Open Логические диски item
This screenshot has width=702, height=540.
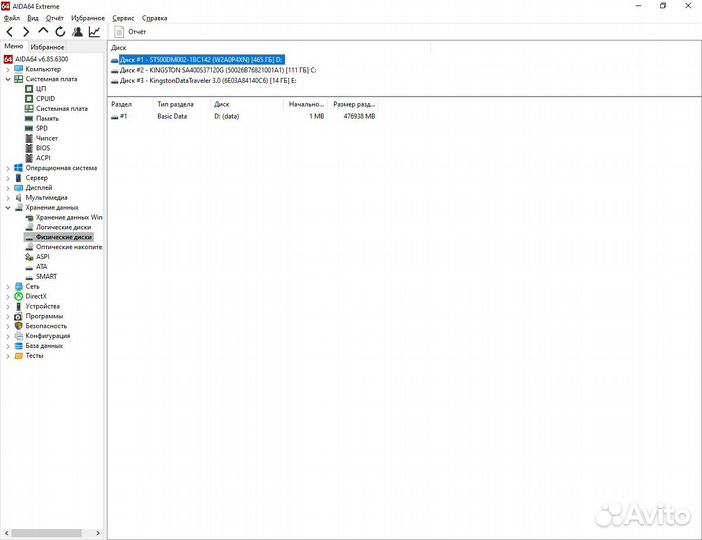coord(63,227)
